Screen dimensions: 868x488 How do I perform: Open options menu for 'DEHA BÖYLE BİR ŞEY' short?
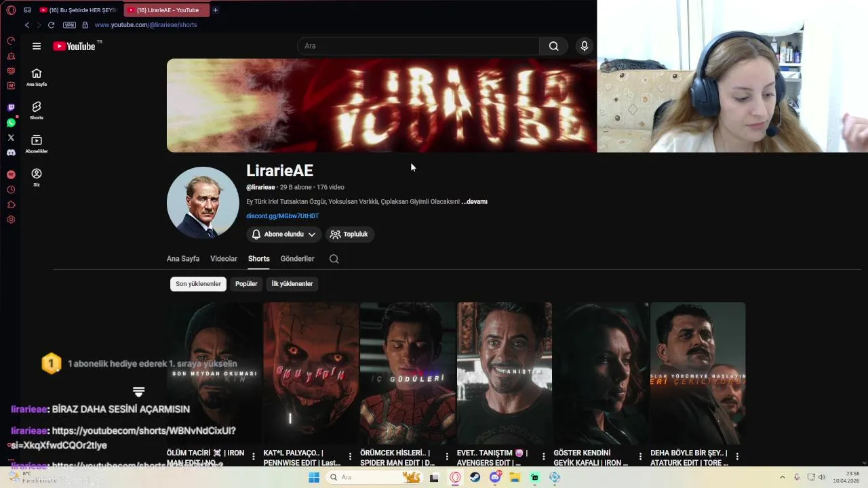[737, 456]
